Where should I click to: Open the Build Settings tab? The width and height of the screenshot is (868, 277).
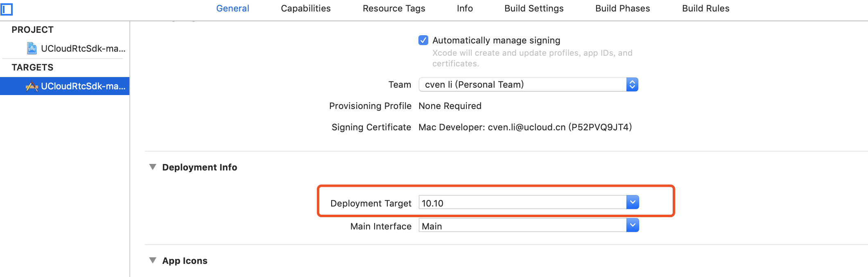[534, 9]
